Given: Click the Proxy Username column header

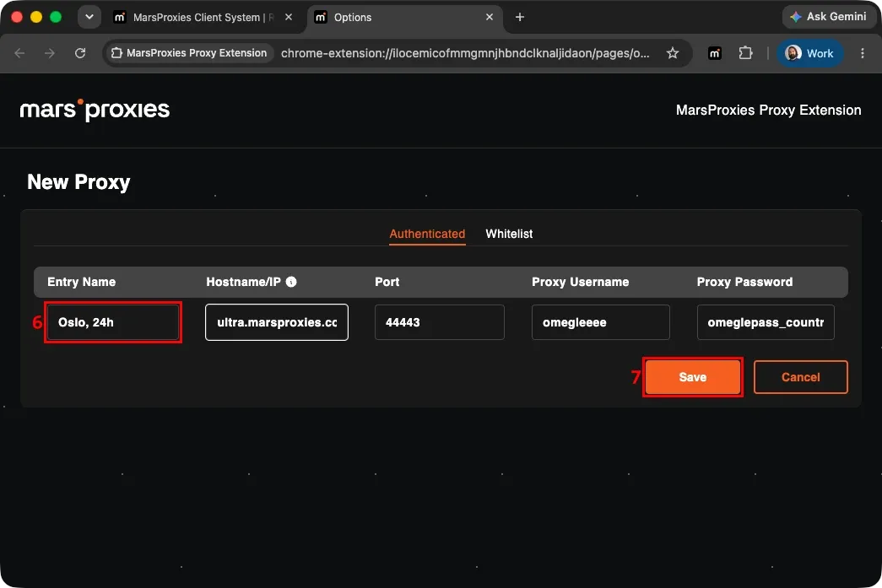Looking at the screenshot, I should [581, 283].
